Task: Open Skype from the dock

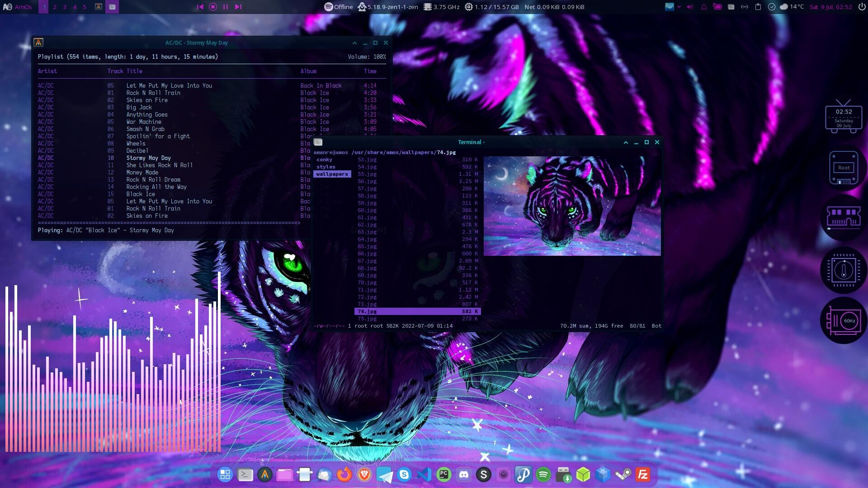Action: 404,474
